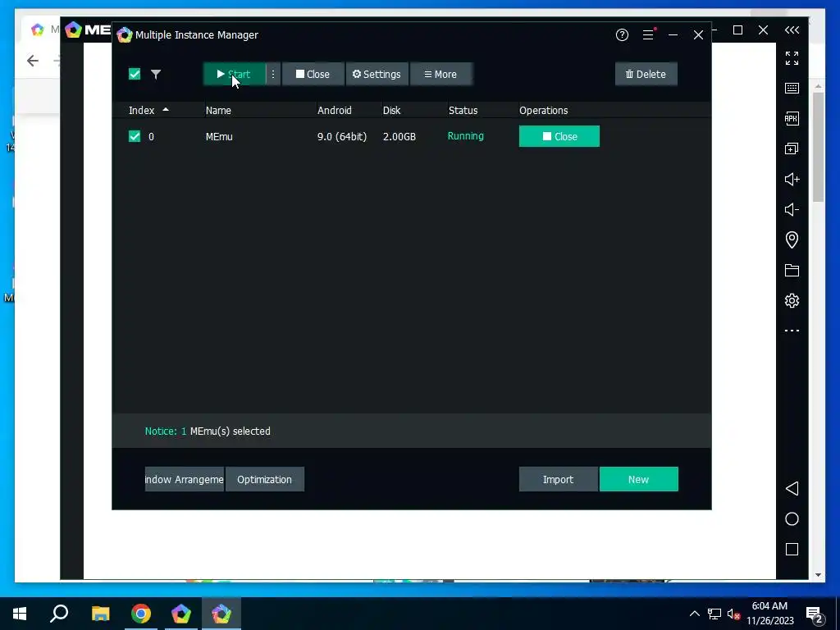Click the Name column header
840x630 pixels.
point(218,111)
